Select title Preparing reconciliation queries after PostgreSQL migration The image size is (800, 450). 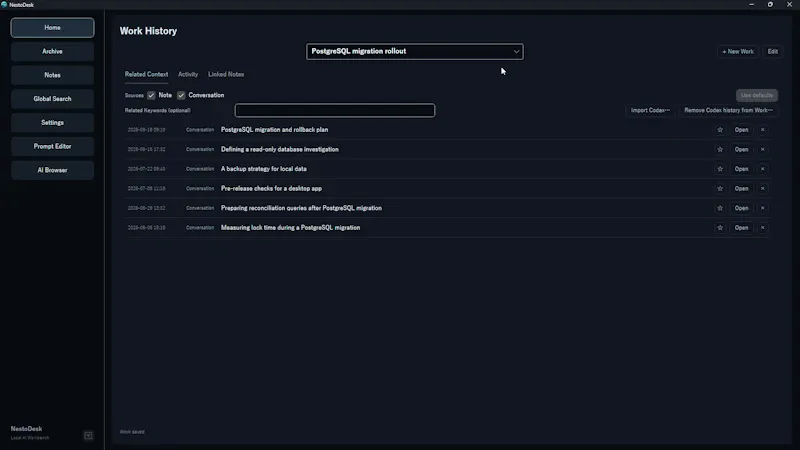tap(302, 208)
